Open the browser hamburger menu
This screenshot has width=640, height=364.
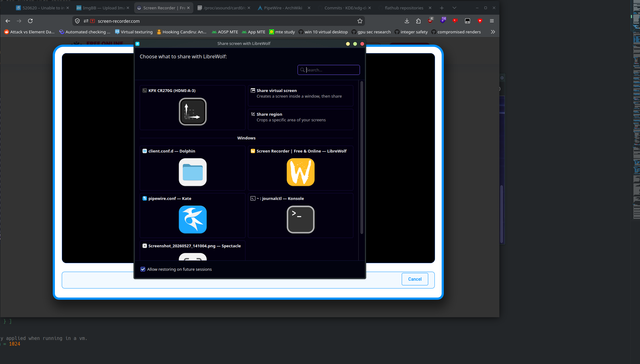[492, 21]
